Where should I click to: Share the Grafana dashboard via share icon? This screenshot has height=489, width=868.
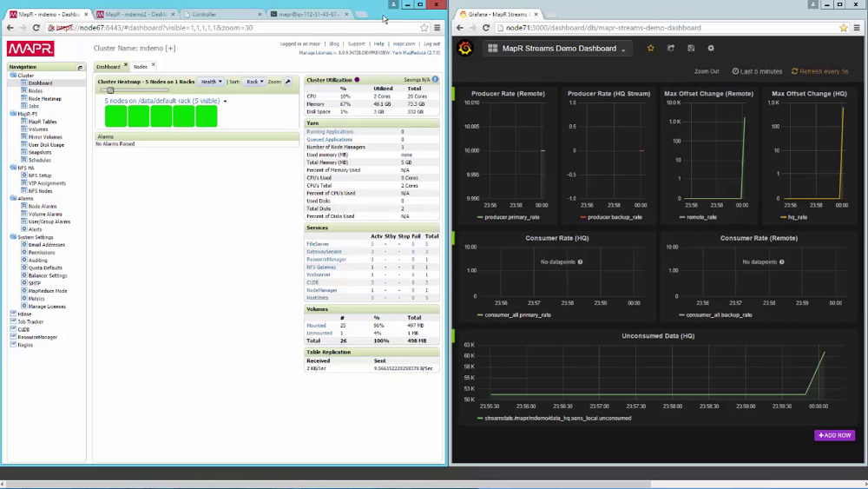click(x=671, y=48)
